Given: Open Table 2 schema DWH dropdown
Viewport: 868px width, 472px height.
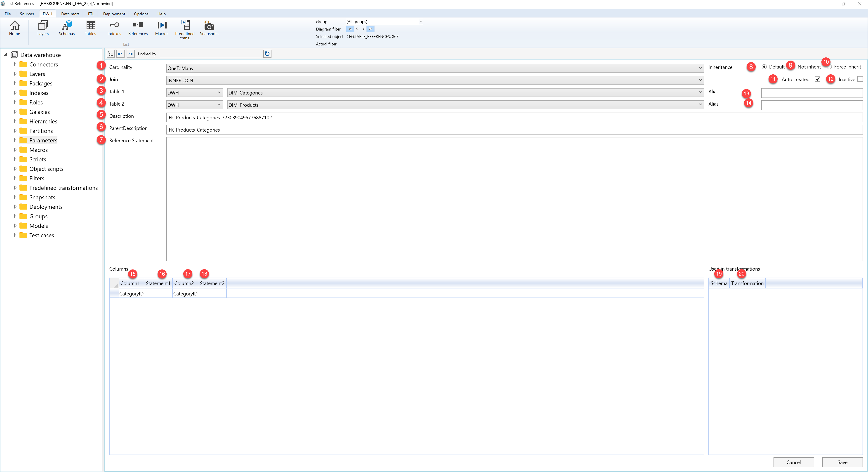Looking at the screenshot, I should pyautogui.click(x=194, y=105).
